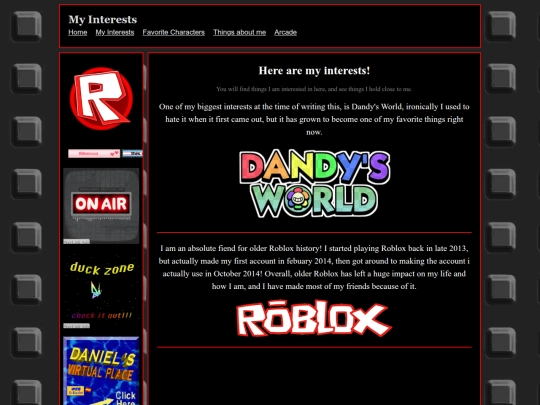
Task: Click the paragraph about Dandy's World
Action: click(x=314, y=119)
